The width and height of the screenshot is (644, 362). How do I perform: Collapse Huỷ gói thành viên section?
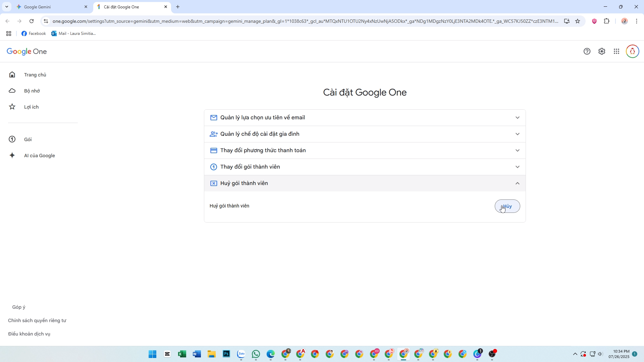[x=365, y=183]
